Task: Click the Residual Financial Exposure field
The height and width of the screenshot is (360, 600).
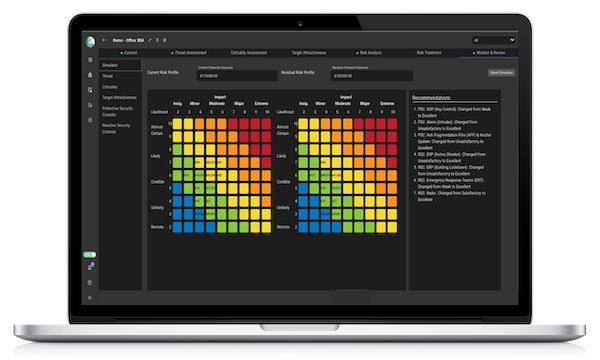Action: pyautogui.click(x=372, y=76)
